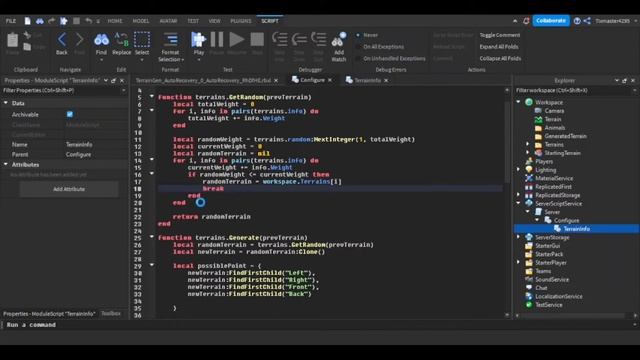Screen dimensions: 640x360
Task: Select the TerrainInfo module in Explorer
Action: (576, 229)
